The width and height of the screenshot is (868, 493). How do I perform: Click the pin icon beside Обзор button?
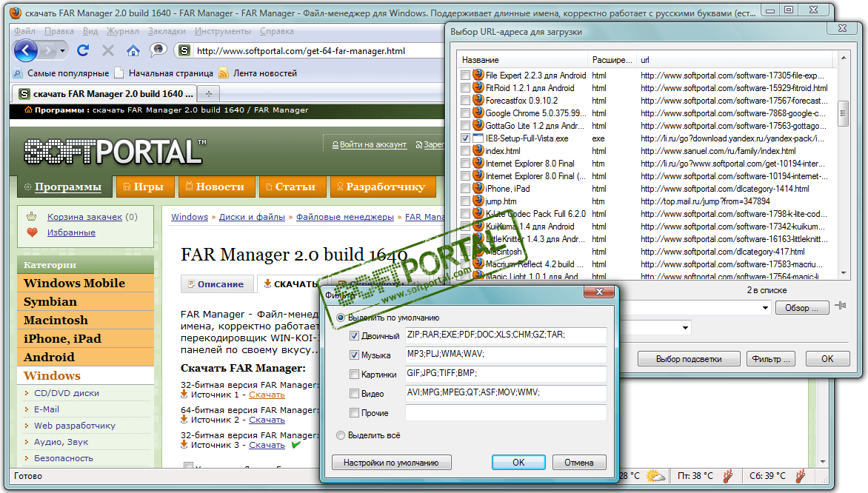click(841, 306)
